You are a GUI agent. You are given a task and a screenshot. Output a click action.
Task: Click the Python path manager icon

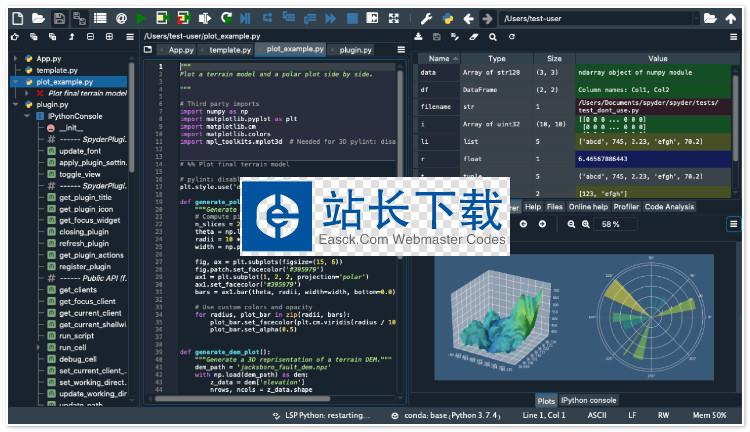448,18
